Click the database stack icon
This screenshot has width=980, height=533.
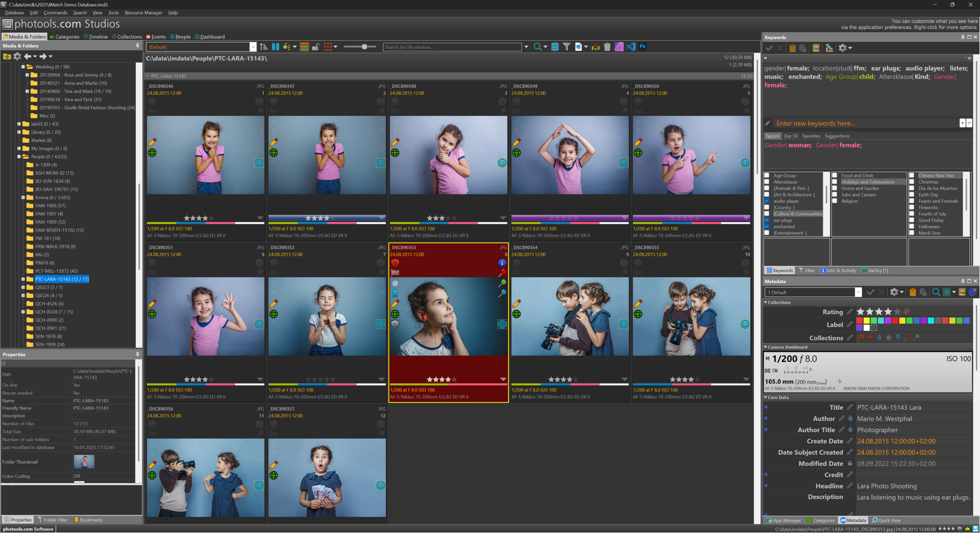555,47
